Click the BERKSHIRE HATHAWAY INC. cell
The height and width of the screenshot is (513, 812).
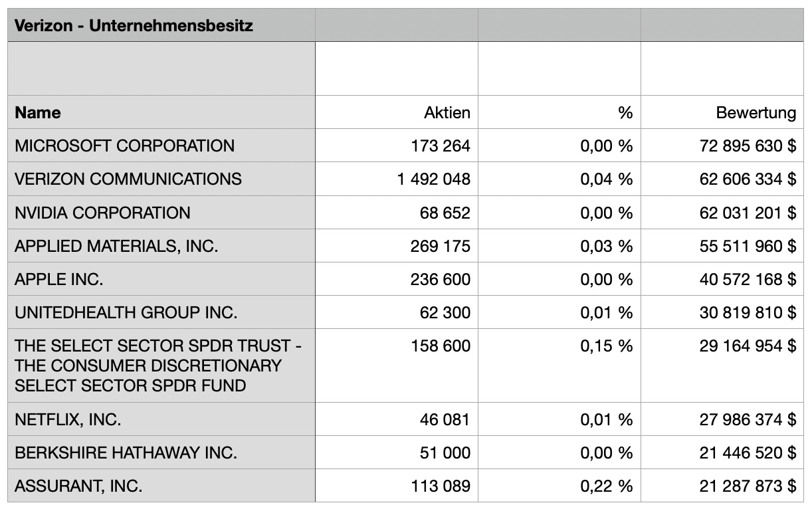tap(126, 453)
